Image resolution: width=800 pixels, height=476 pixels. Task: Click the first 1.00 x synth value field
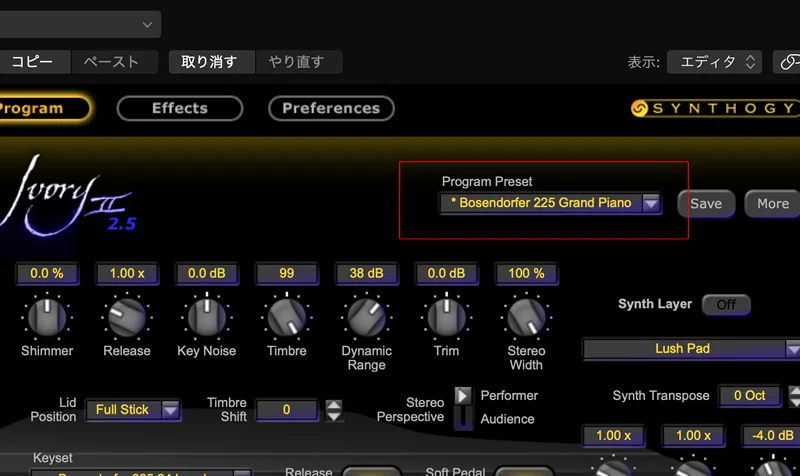pyautogui.click(x=613, y=436)
